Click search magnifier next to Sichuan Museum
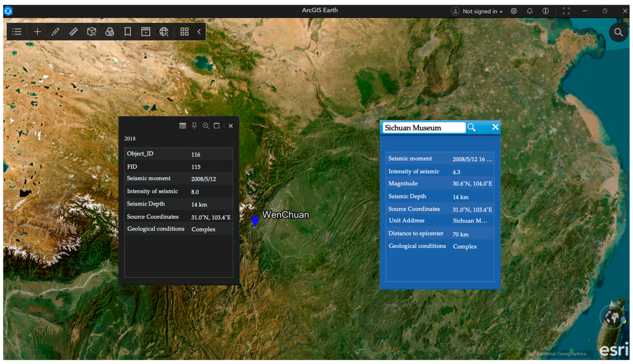The height and width of the screenshot is (364, 633). [x=472, y=128]
